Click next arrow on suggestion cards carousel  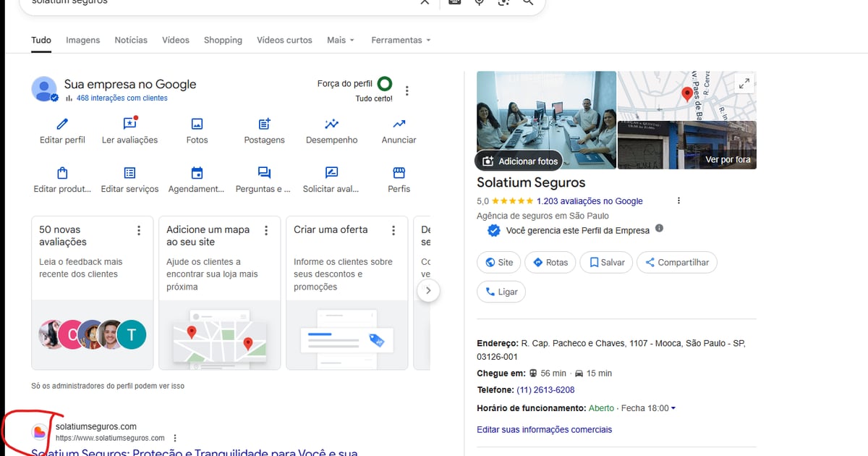(x=428, y=291)
